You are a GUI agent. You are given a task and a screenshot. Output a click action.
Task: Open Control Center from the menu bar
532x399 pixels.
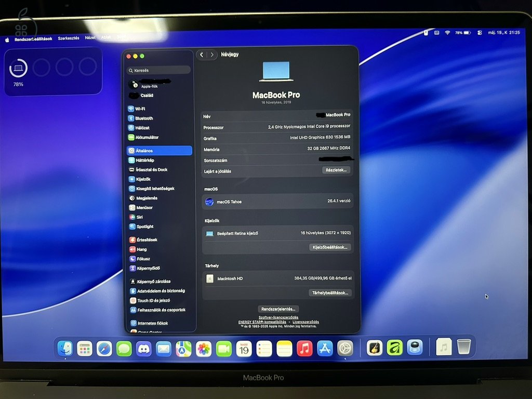480,33
